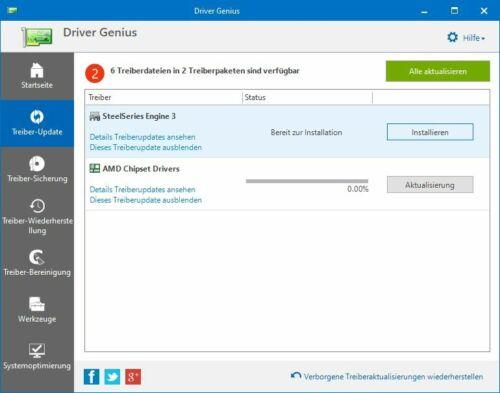Open the Treiber-Bereinigung cleanup icon

click(x=37, y=257)
